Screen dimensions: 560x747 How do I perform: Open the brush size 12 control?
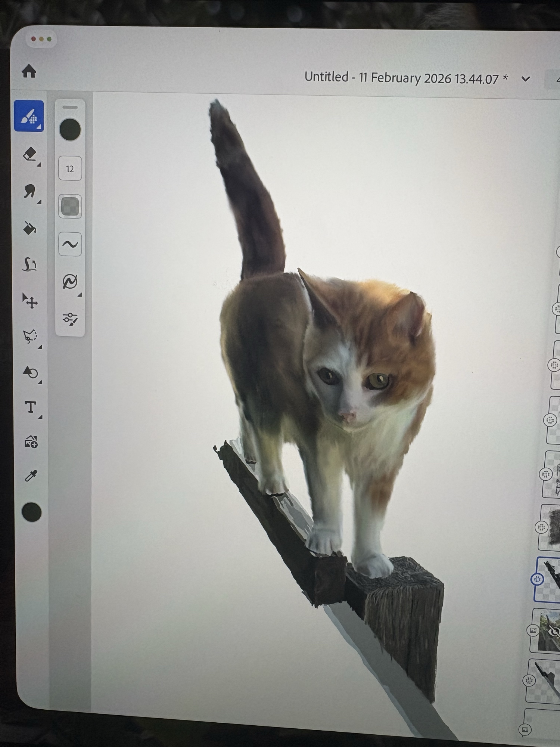coord(70,169)
